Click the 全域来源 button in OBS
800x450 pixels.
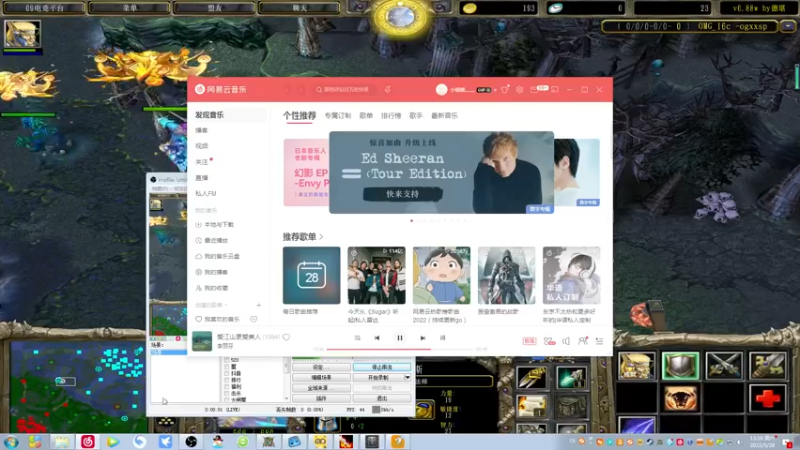pyautogui.click(x=321, y=388)
